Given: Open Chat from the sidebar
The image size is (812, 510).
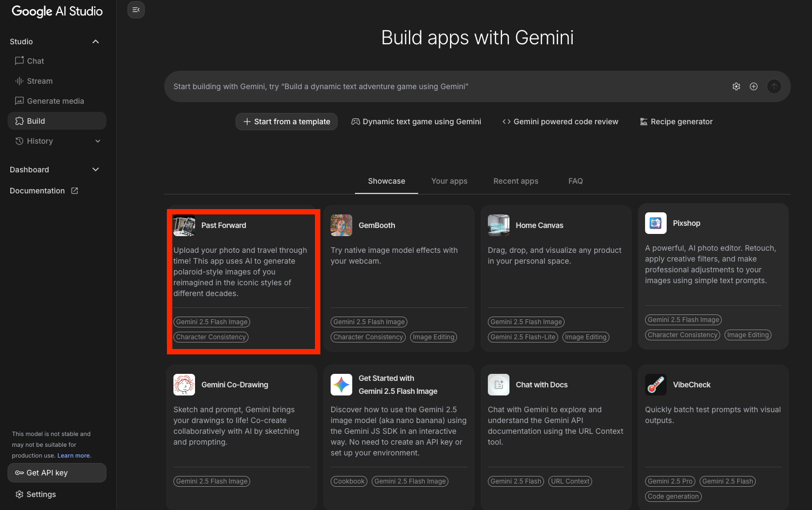Looking at the screenshot, I should 57,61.
